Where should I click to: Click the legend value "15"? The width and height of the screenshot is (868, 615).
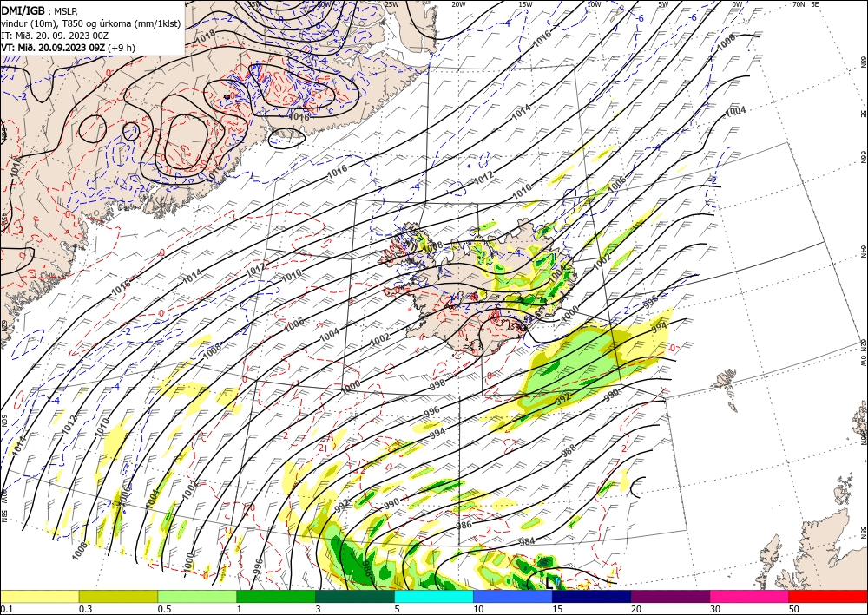point(557,609)
